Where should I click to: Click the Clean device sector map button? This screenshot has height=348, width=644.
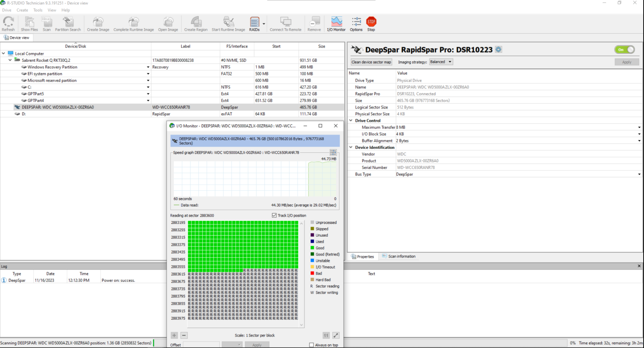click(371, 62)
